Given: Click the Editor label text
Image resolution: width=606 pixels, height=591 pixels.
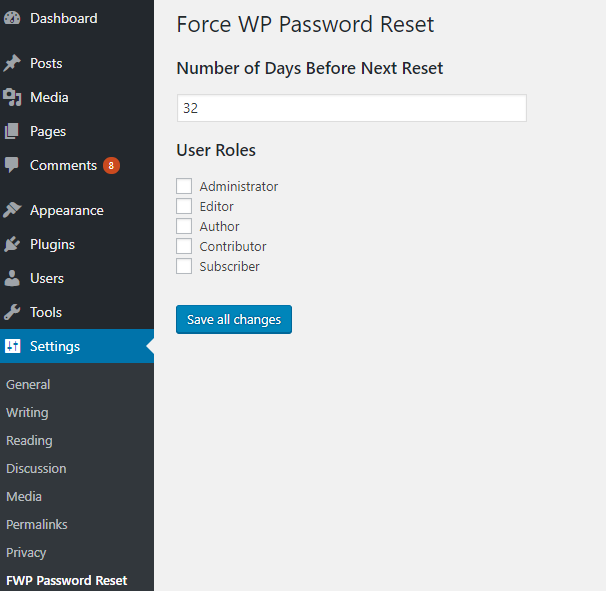Looking at the screenshot, I should tap(216, 206).
